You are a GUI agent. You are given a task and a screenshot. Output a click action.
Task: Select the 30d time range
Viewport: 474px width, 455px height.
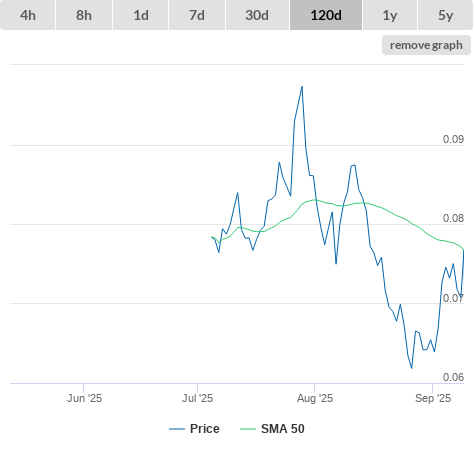click(257, 15)
